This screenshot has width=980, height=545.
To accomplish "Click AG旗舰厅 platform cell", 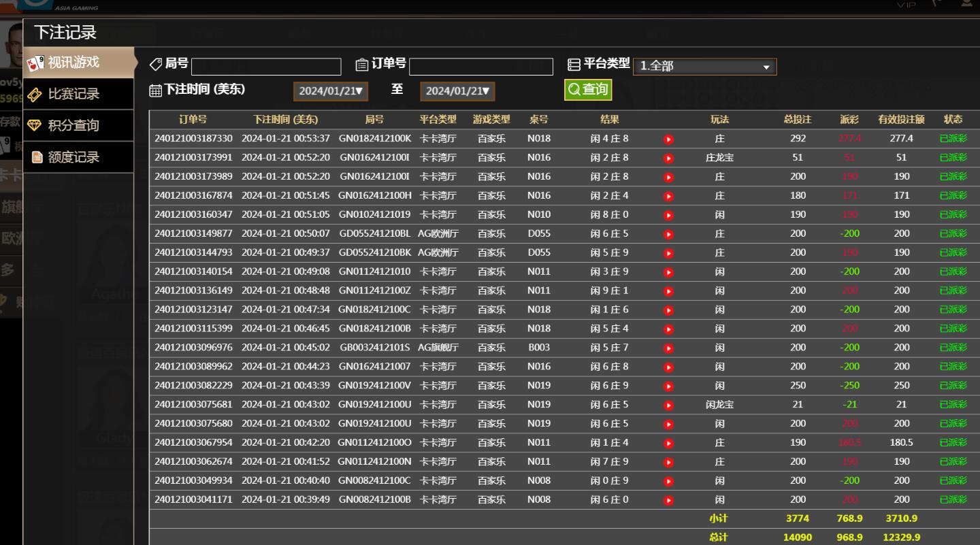I will 438,348.
